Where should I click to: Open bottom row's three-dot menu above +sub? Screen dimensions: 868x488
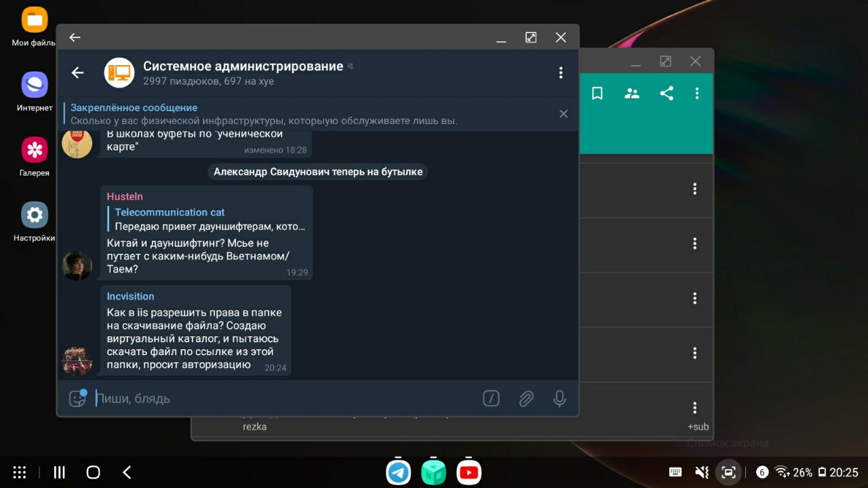(694, 407)
